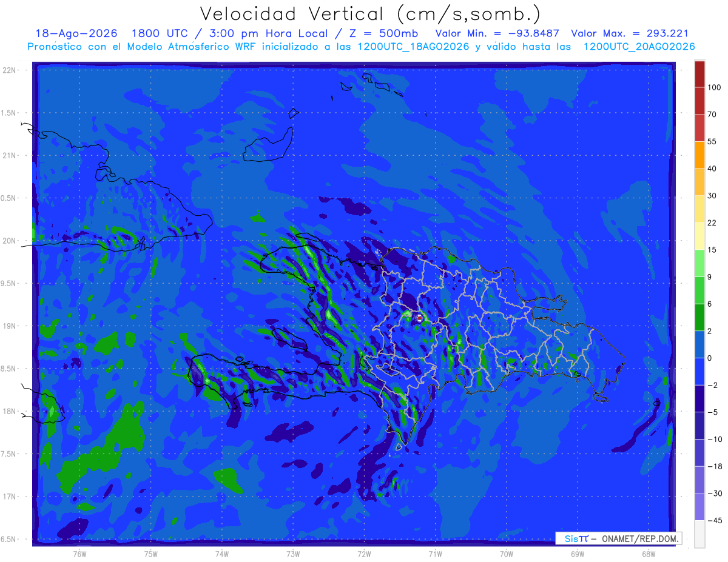Click the bright blue swatch between -2 and 0
The image size is (728, 562).
699,372
